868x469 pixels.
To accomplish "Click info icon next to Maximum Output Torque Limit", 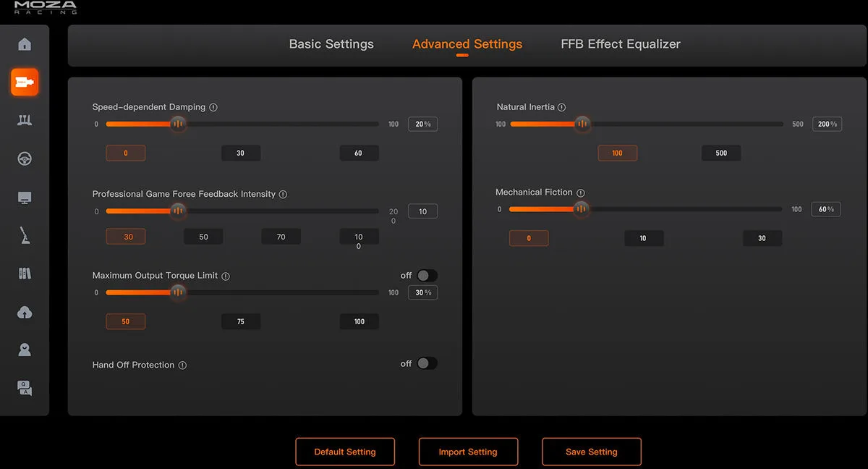I will coord(226,276).
